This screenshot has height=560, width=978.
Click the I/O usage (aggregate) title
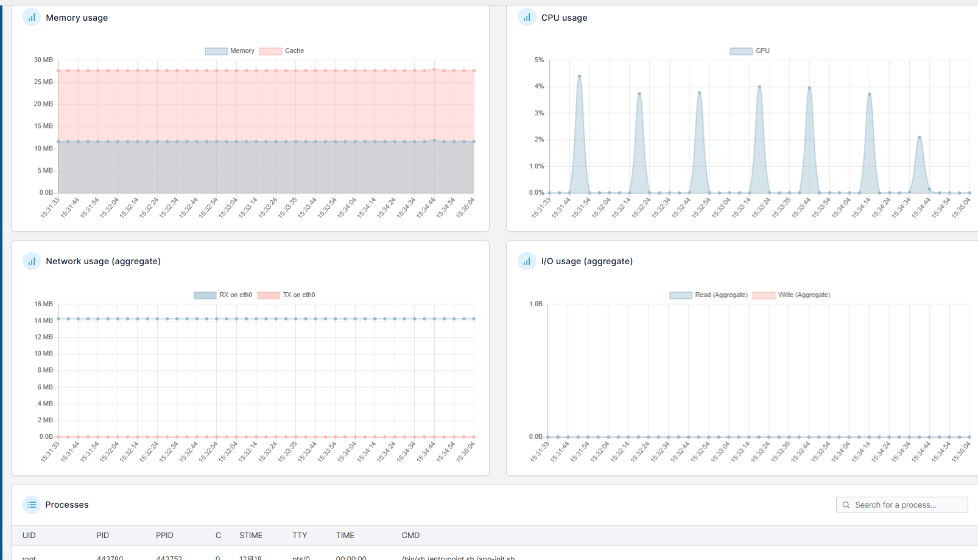pyautogui.click(x=587, y=261)
